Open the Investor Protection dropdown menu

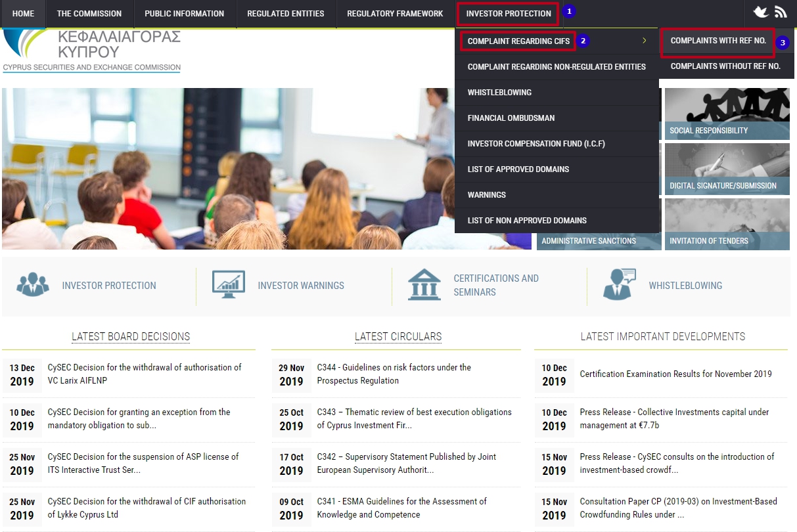[x=507, y=12]
